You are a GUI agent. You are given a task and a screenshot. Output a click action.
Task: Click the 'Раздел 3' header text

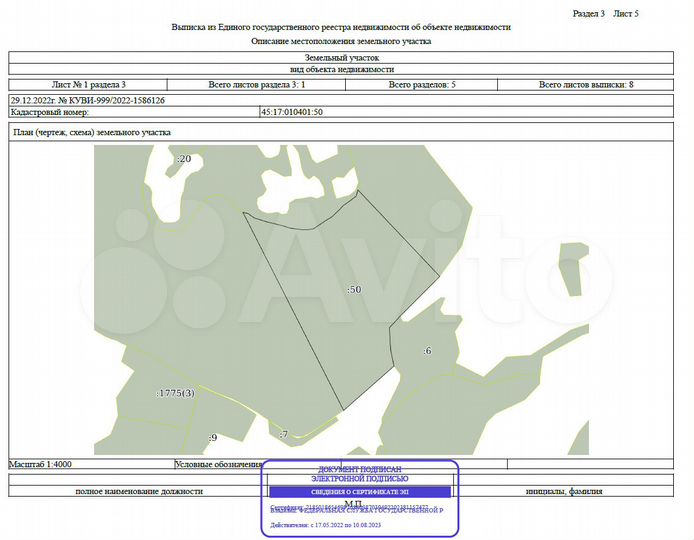(588, 14)
